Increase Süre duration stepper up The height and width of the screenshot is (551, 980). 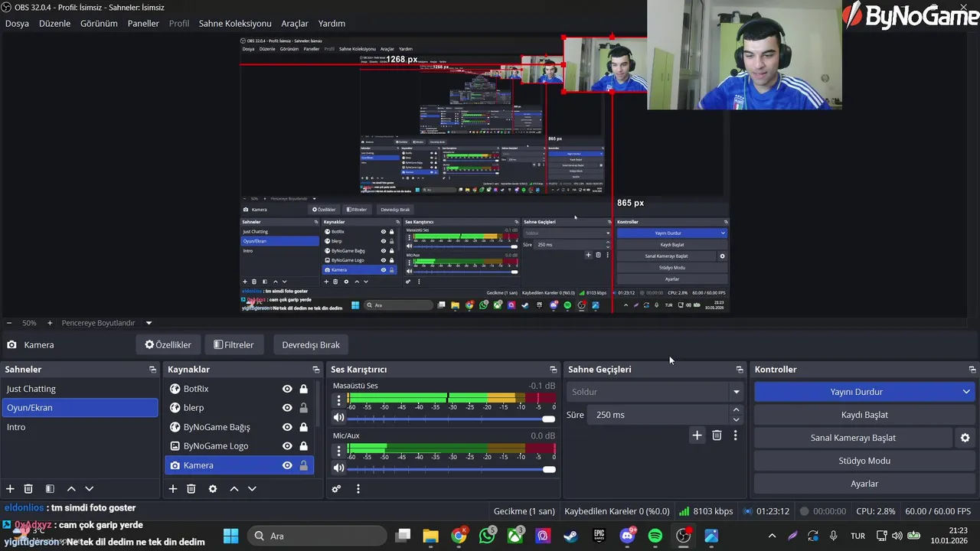pos(736,410)
